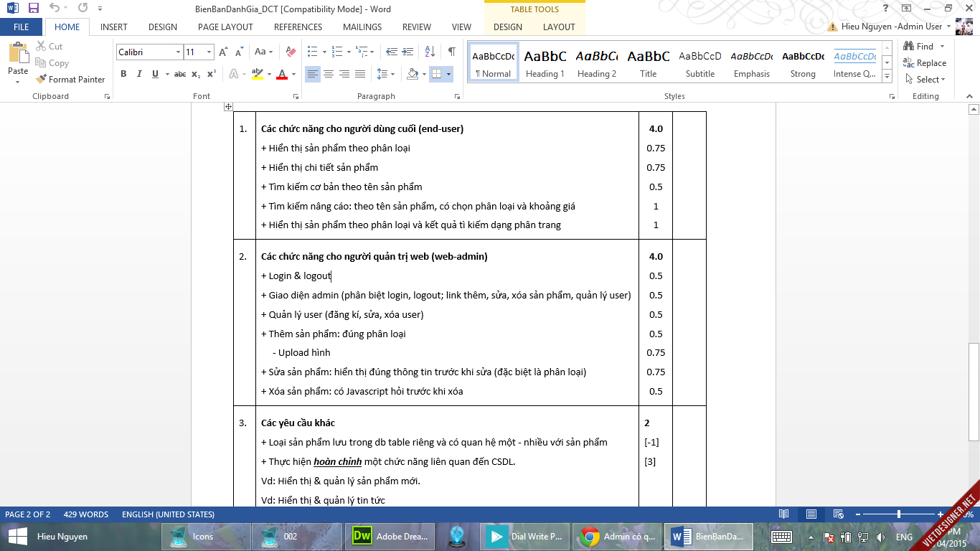This screenshot has width=980, height=551.
Task: Click the Cut scissors icon
Action: click(x=41, y=46)
